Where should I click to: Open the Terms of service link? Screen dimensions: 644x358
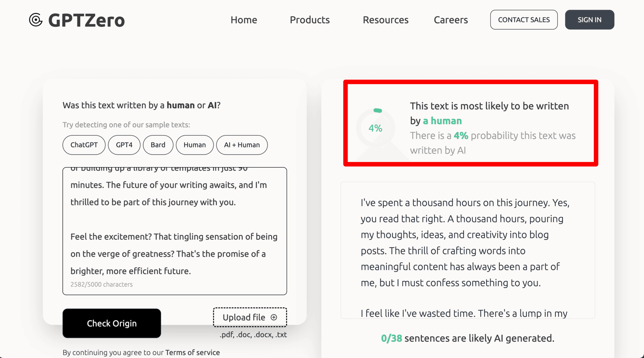[x=192, y=352]
